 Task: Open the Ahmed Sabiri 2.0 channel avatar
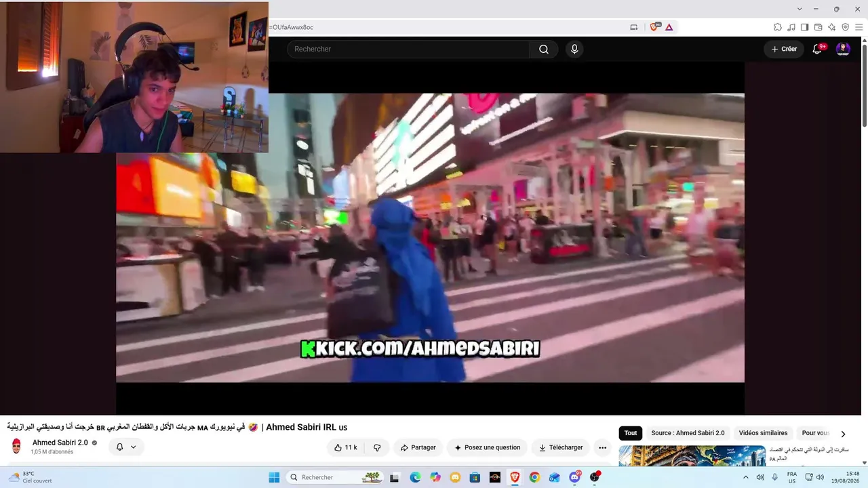click(x=17, y=447)
